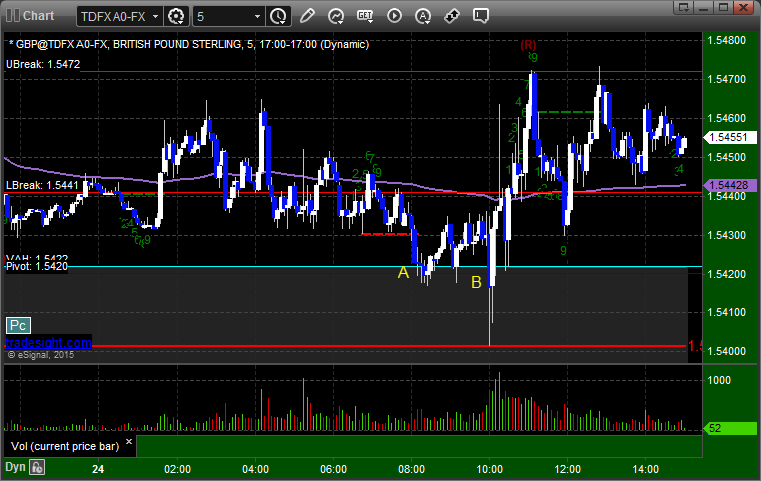This screenshot has height=481, width=761.
Task: Click the yellow B marker on chart
Action: click(476, 282)
